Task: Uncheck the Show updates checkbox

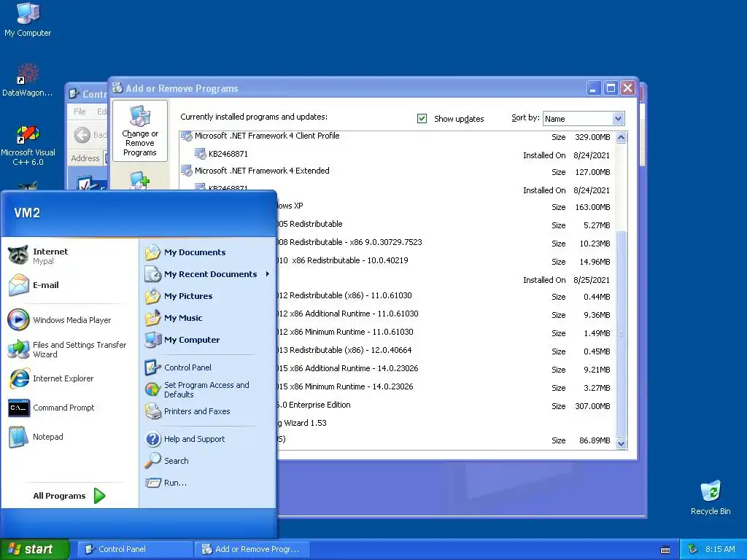Action: coord(422,119)
